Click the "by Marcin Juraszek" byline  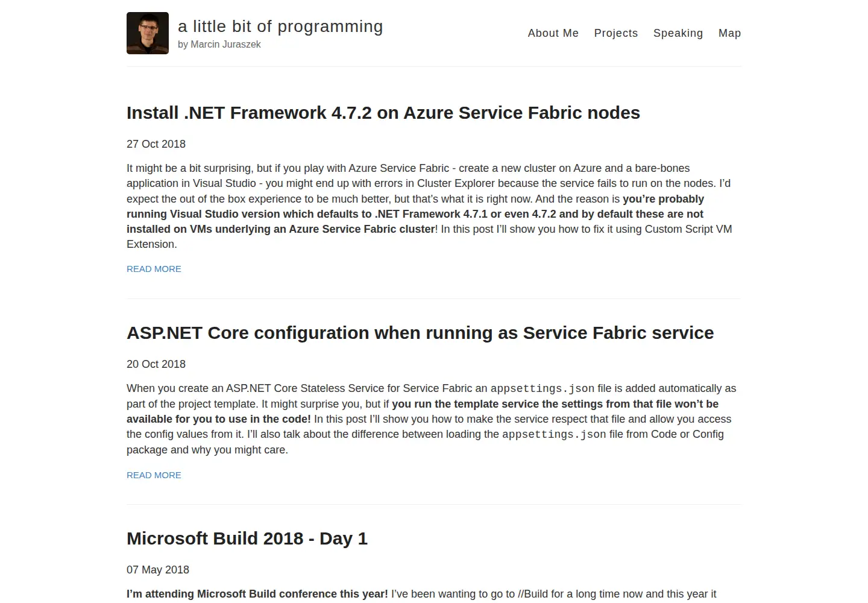click(x=219, y=45)
